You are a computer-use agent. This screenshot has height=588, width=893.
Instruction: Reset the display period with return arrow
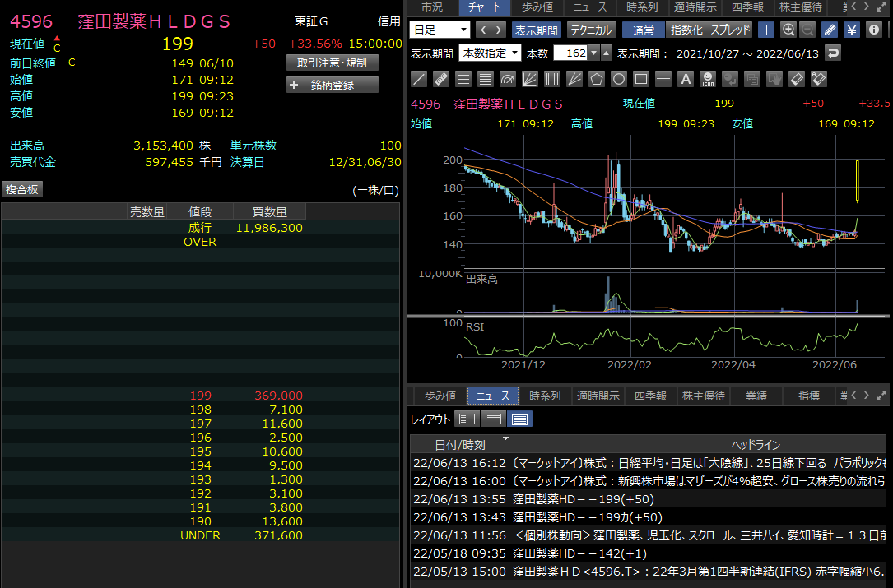pos(834,53)
